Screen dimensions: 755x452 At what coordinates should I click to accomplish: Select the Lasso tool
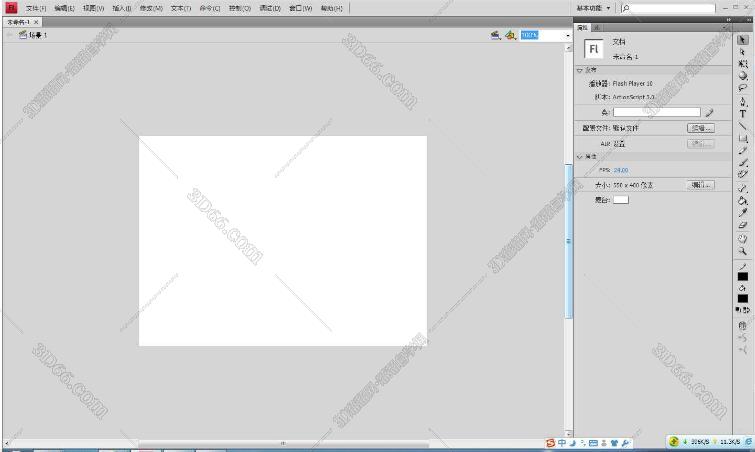742,88
